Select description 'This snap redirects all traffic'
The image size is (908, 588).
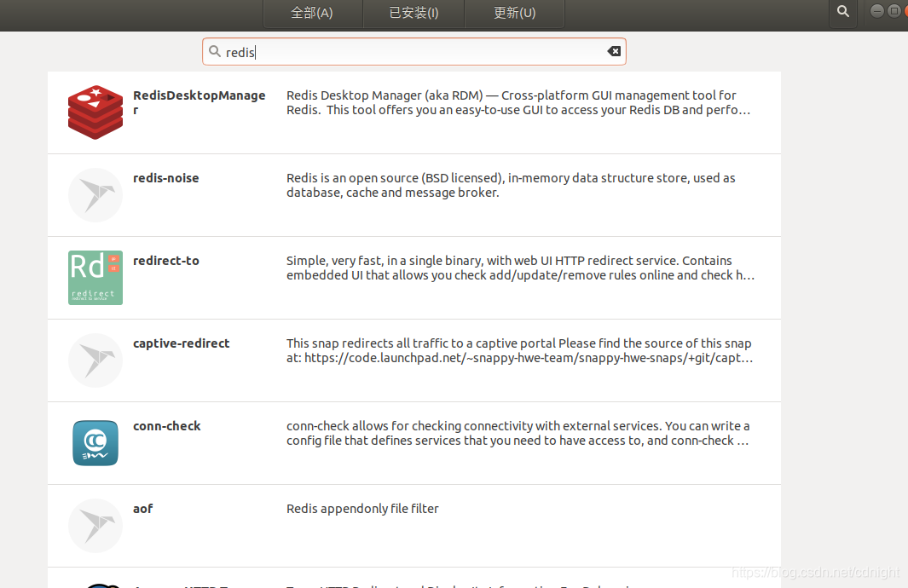tap(520, 351)
